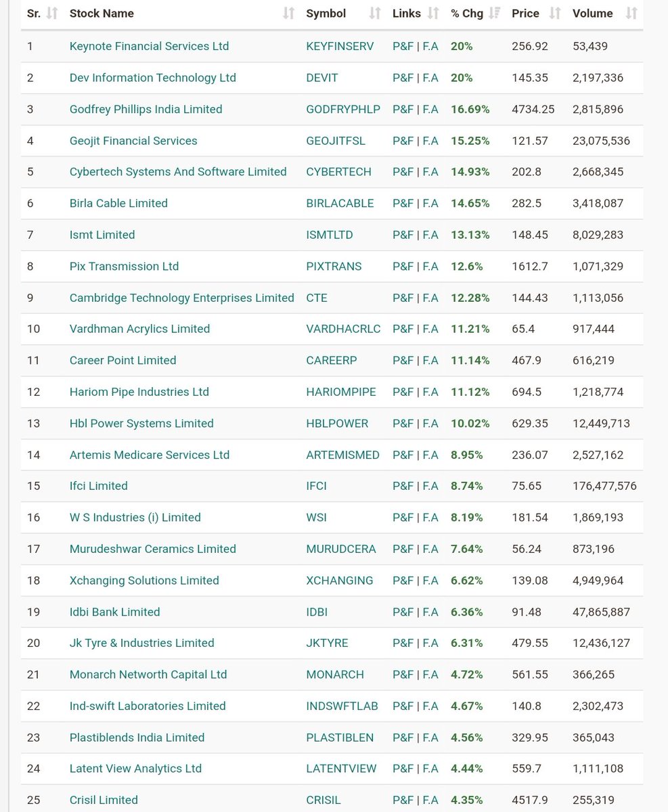Sort table by Sr. column arrows
Screen dimensions: 668x812
52,14
